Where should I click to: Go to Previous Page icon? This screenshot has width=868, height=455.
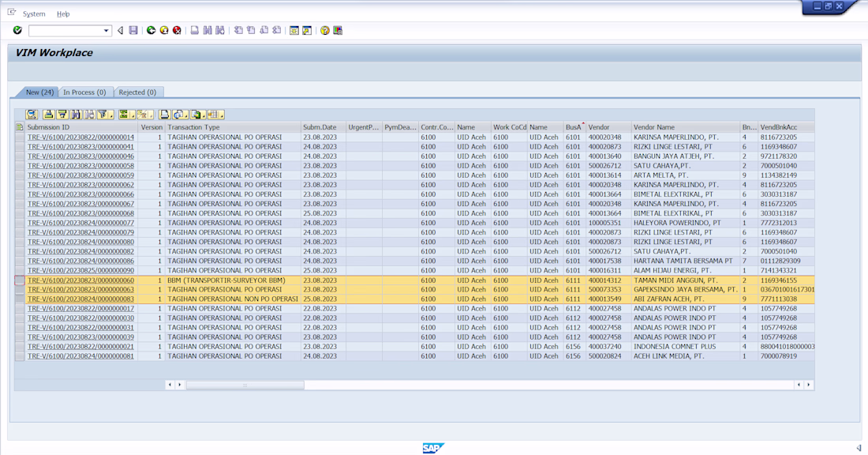tap(251, 30)
